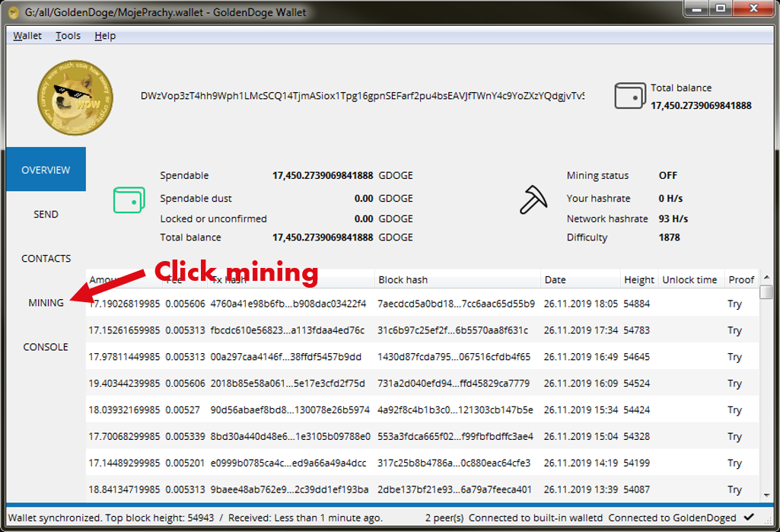This screenshot has width=780, height=532.
Task: Click block hash 31c6b97c25ef2f...6b5570aa8f631c
Action: [453, 330]
